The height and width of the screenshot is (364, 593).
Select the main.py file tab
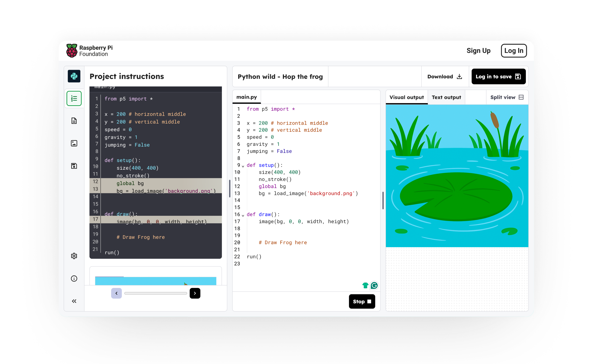coord(246,97)
